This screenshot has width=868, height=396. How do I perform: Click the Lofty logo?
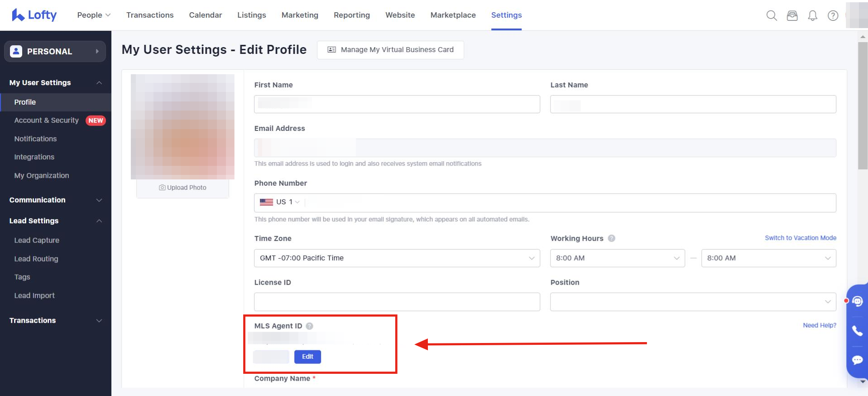point(34,15)
